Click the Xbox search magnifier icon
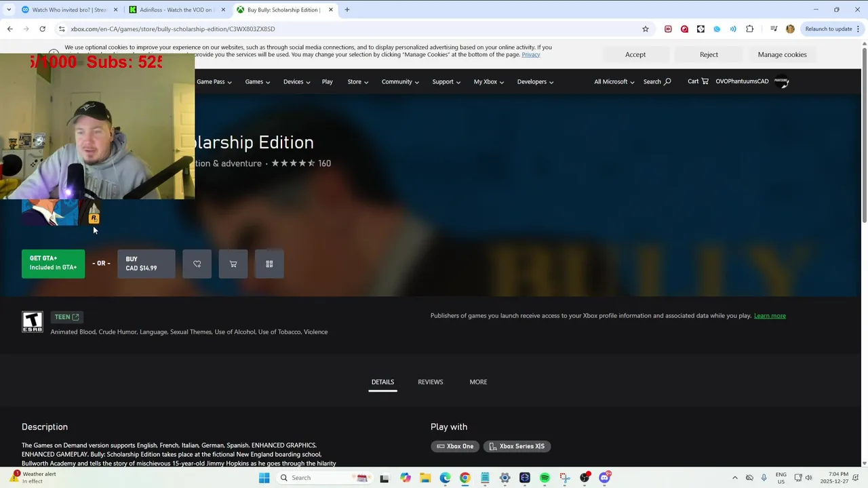 tap(667, 81)
